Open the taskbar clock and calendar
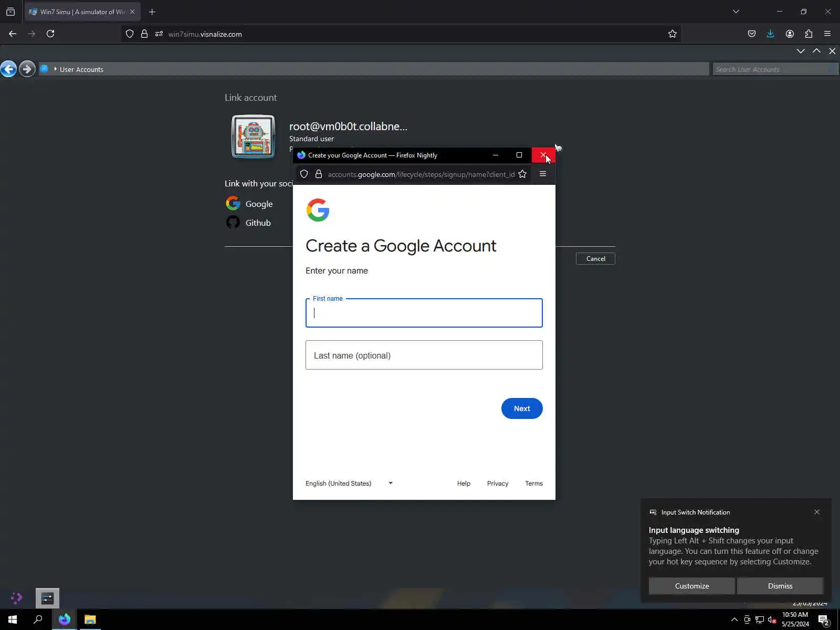The image size is (840, 630). pyautogui.click(x=795, y=619)
